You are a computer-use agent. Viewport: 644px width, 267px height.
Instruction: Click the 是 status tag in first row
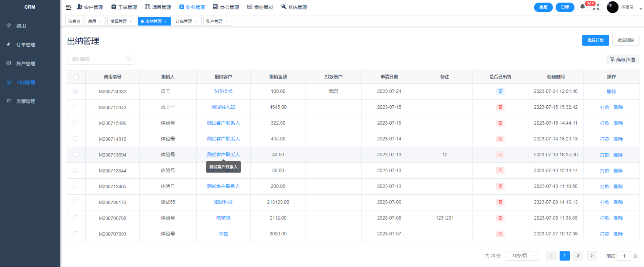coord(500,91)
